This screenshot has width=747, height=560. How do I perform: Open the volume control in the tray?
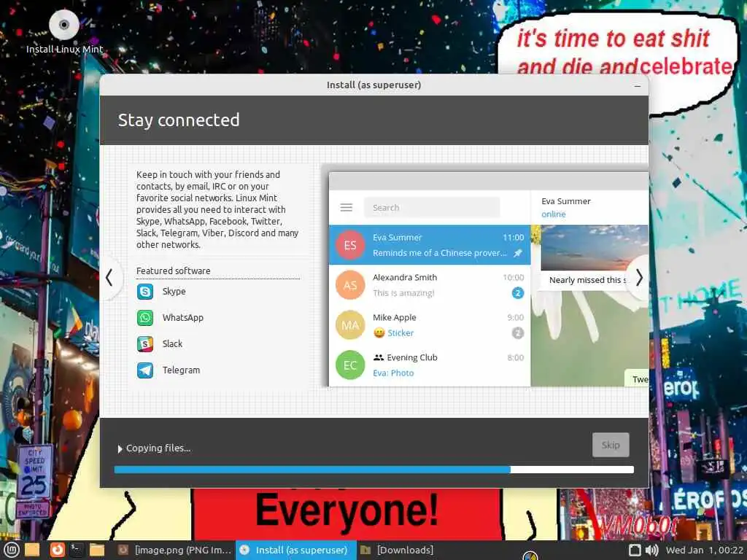click(651, 550)
